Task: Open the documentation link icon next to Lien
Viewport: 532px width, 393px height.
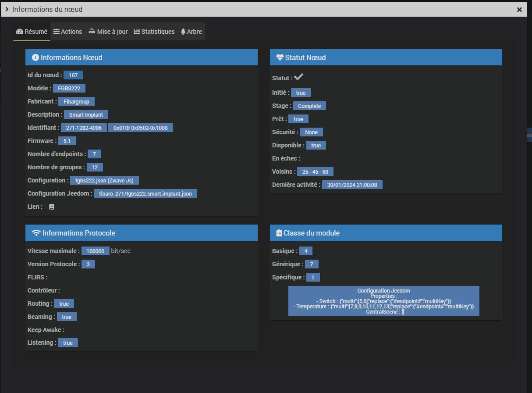Action: (x=51, y=207)
